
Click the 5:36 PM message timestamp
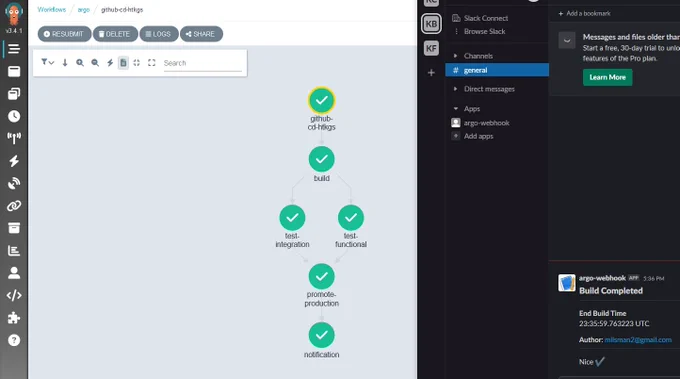tap(654, 278)
